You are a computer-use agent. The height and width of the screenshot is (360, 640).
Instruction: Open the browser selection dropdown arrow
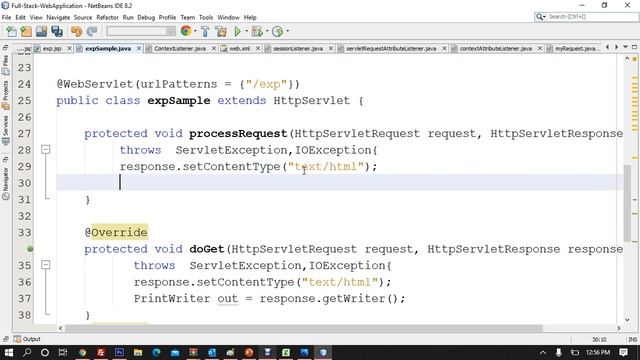(x=195, y=31)
